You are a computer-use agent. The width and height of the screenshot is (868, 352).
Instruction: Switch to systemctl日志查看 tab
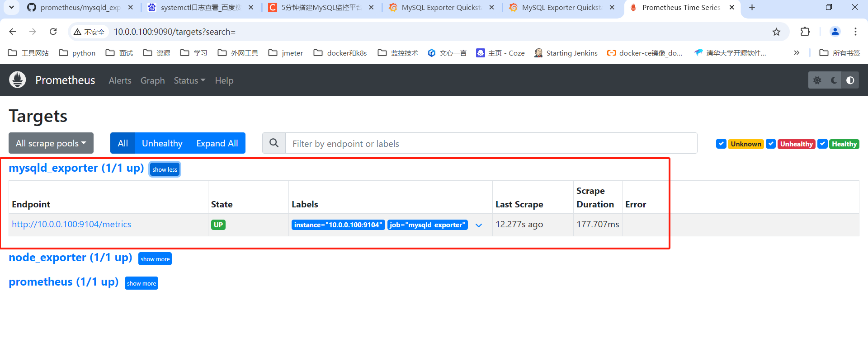[201, 7]
